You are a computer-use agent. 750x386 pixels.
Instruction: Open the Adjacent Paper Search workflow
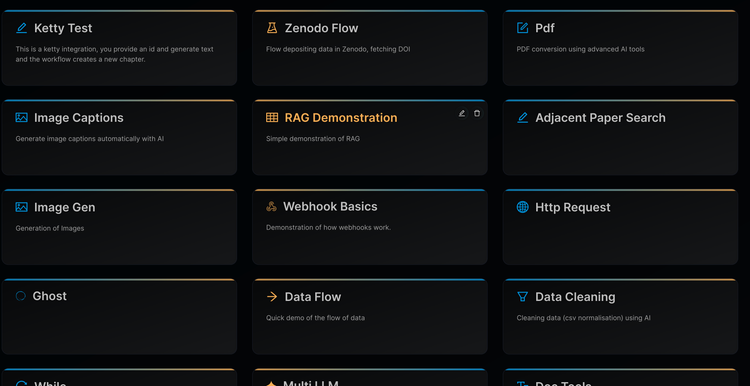click(x=620, y=138)
